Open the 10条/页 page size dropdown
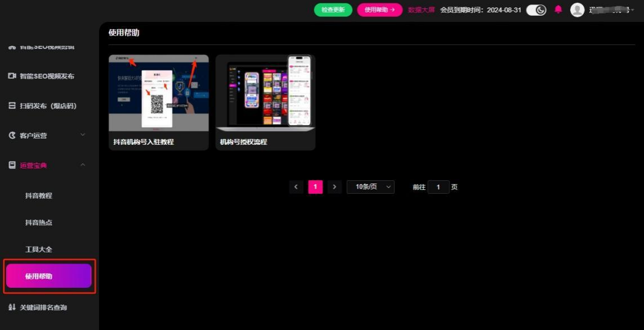The image size is (644, 330). [x=371, y=187]
